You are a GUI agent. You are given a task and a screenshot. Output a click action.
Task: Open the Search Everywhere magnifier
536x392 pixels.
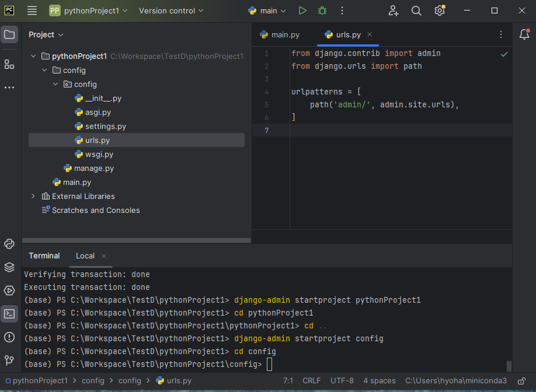(x=416, y=10)
